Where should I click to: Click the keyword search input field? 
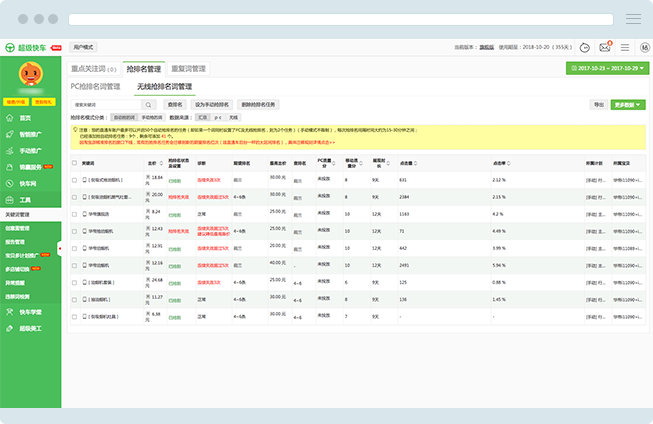pos(105,104)
